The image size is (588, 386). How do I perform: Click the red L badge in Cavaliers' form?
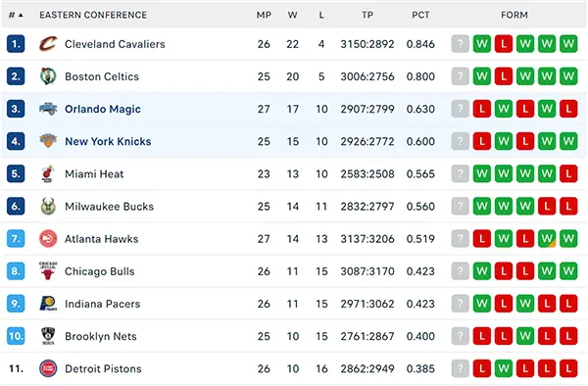coord(504,44)
